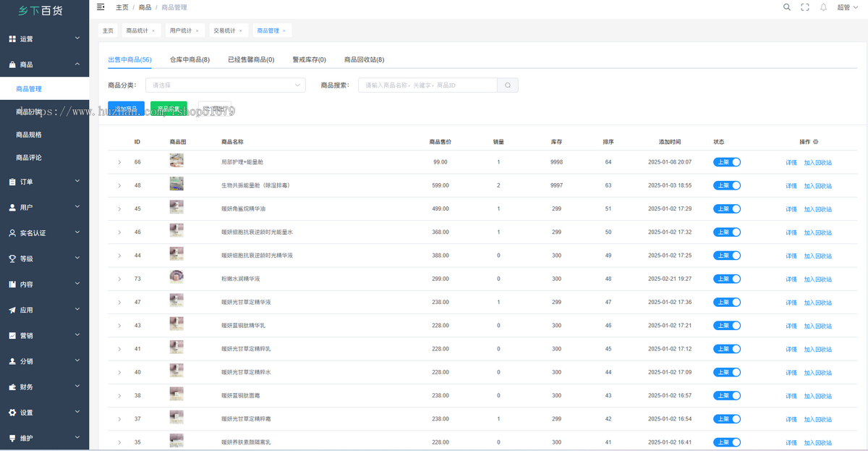Click the 等级 trophy icon in sidebar
This screenshot has width=868, height=451.
(12, 258)
